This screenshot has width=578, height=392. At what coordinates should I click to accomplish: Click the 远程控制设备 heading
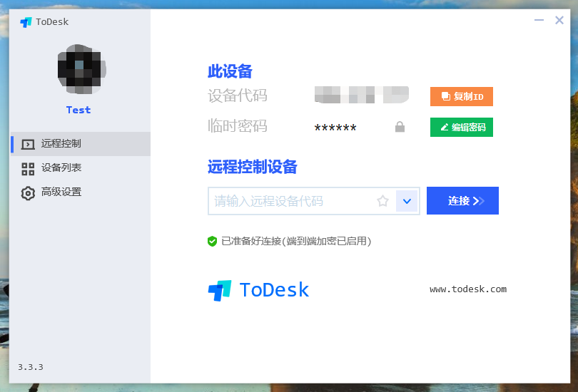(x=253, y=167)
